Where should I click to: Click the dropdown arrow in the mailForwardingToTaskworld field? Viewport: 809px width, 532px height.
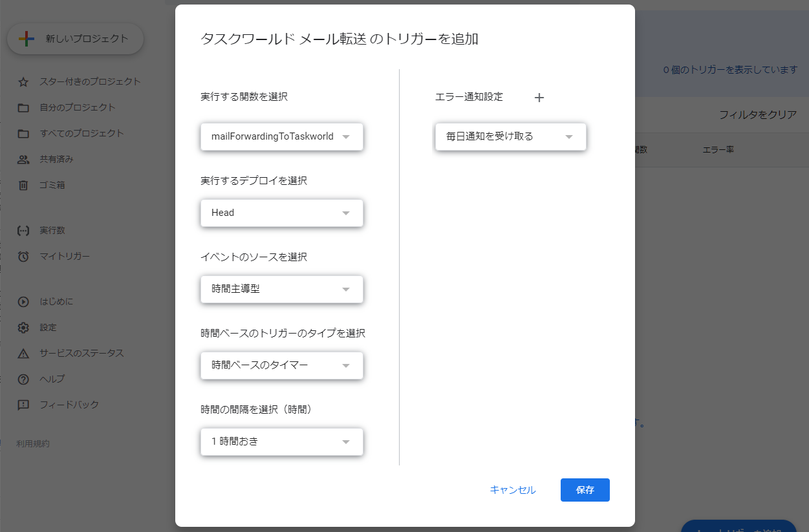pos(346,137)
